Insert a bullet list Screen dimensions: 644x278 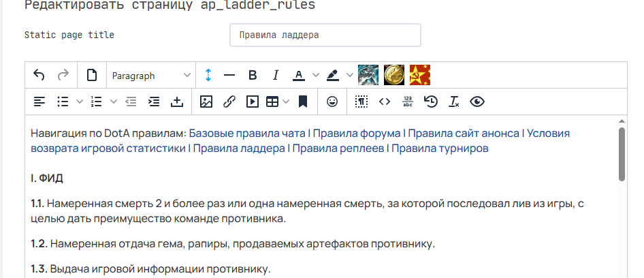click(63, 102)
